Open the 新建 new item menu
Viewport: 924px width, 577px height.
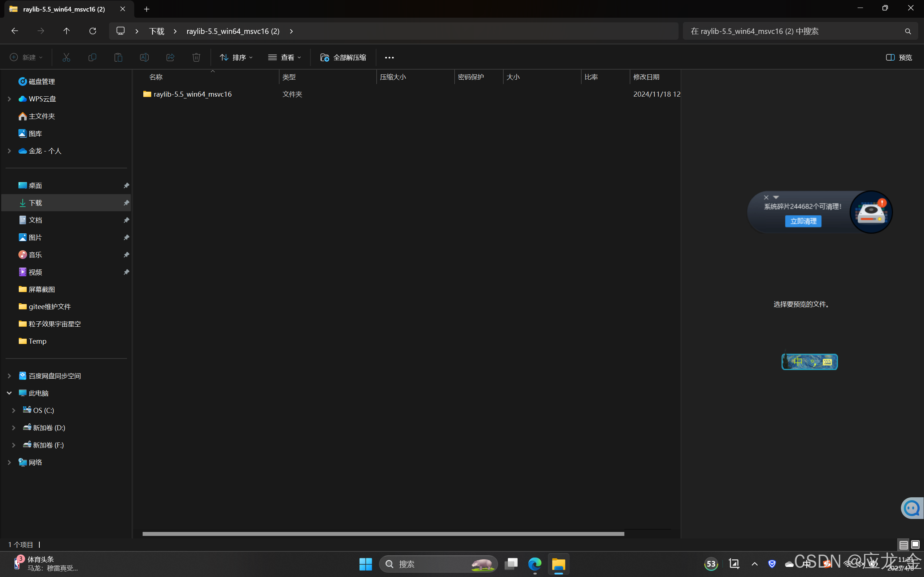(x=26, y=57)
